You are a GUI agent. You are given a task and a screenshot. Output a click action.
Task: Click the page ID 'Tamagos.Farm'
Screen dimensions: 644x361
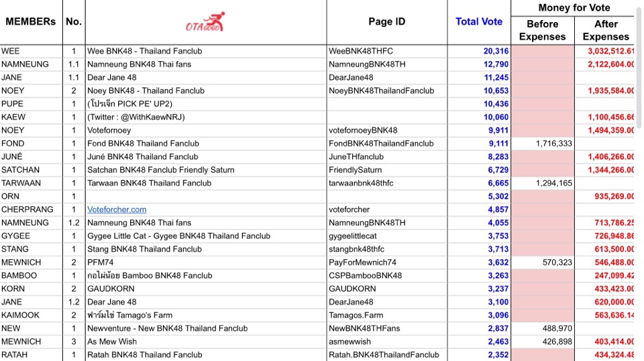pyautogui.click(x=356, y=315)
